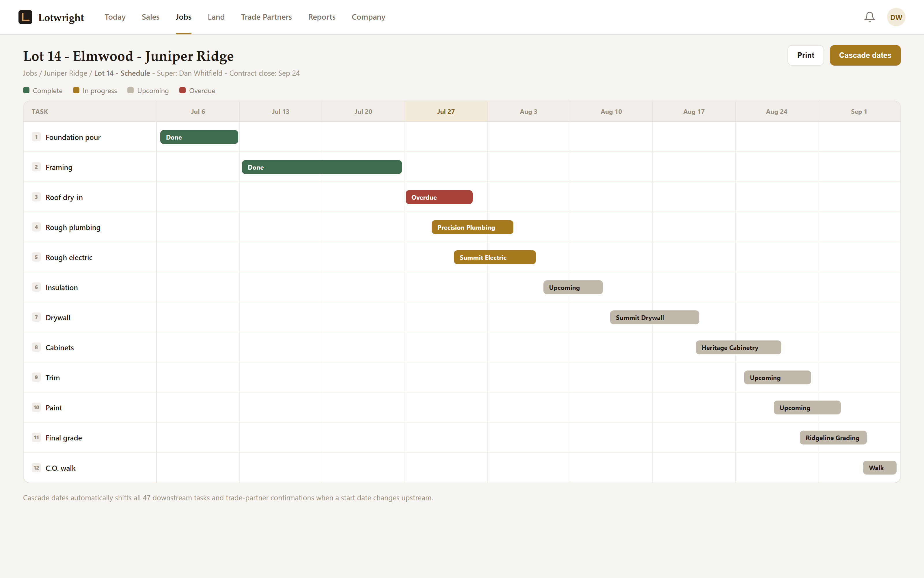This screenshot has height=578, width=924.
Task: Click the Rough electric task name
Action: point(69,257)
